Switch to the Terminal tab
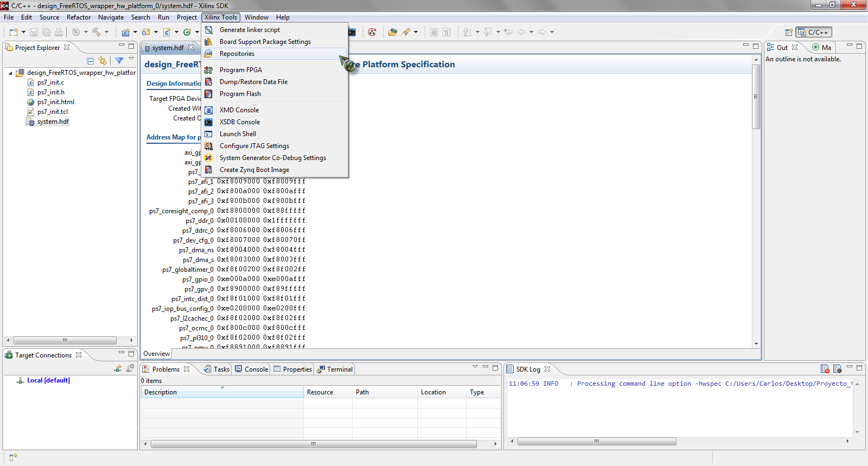 pyautogui.click(x=335, y=369)
